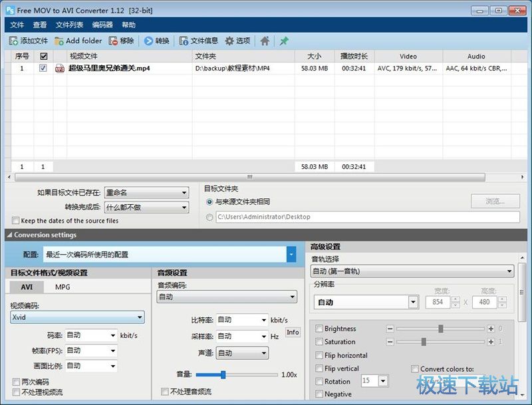
Task: Switch to the MPG format tab
Action: 63,287
